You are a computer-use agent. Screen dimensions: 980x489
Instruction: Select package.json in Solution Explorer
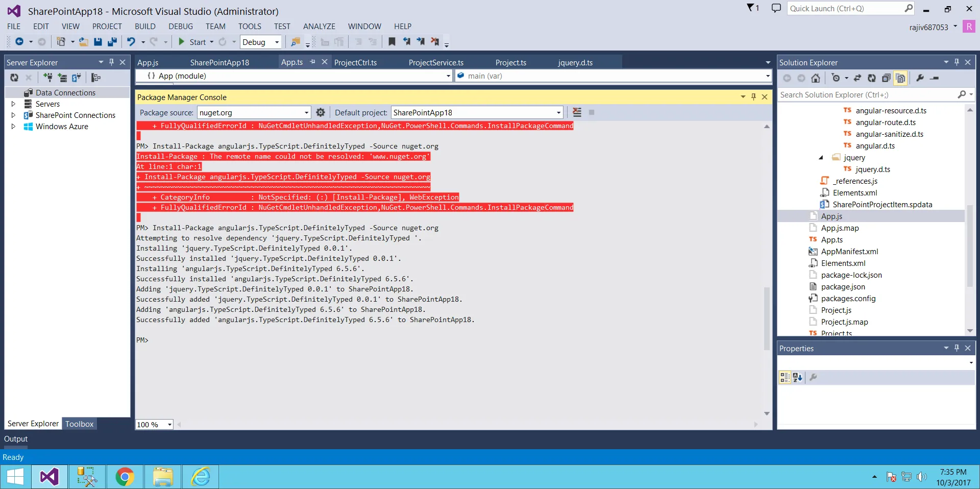click(x=843, y=287)
